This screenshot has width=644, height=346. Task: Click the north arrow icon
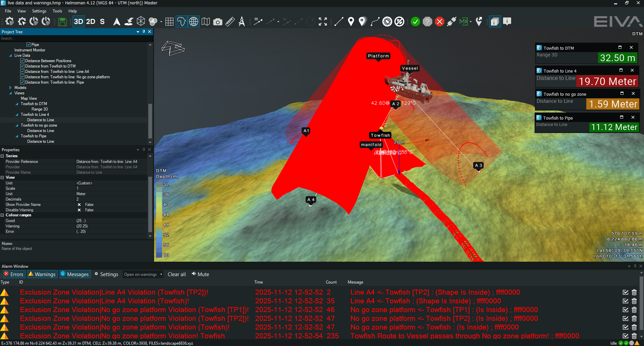tap(116, 22)
